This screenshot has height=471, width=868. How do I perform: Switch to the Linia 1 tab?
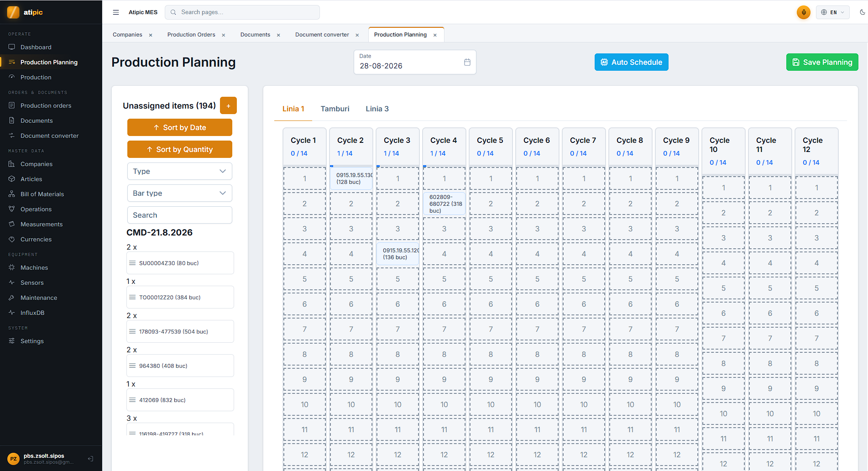293,109
